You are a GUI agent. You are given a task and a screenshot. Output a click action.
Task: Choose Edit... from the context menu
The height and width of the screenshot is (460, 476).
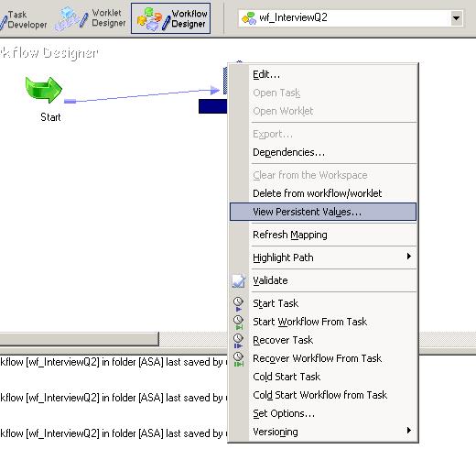[x=323, y=74]
